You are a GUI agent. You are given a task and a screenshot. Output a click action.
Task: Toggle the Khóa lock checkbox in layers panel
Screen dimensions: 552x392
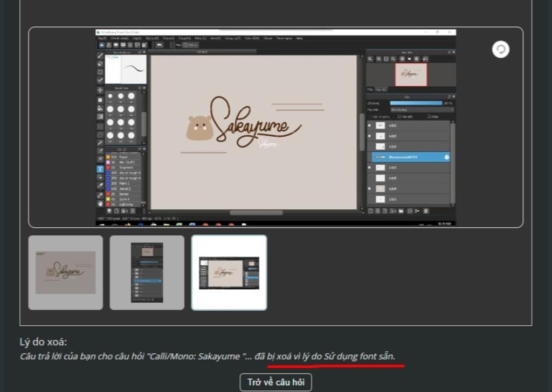click(x=429, y=116)
